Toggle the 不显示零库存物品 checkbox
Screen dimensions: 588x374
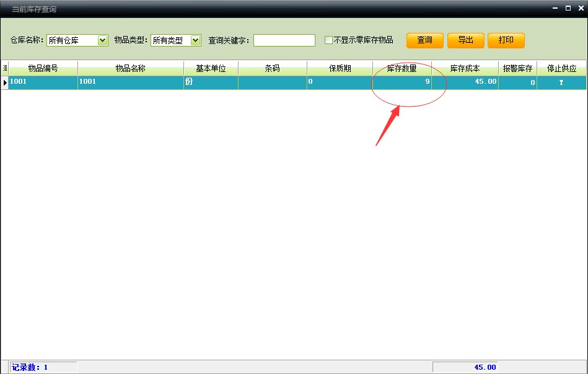tap(329, 40)
